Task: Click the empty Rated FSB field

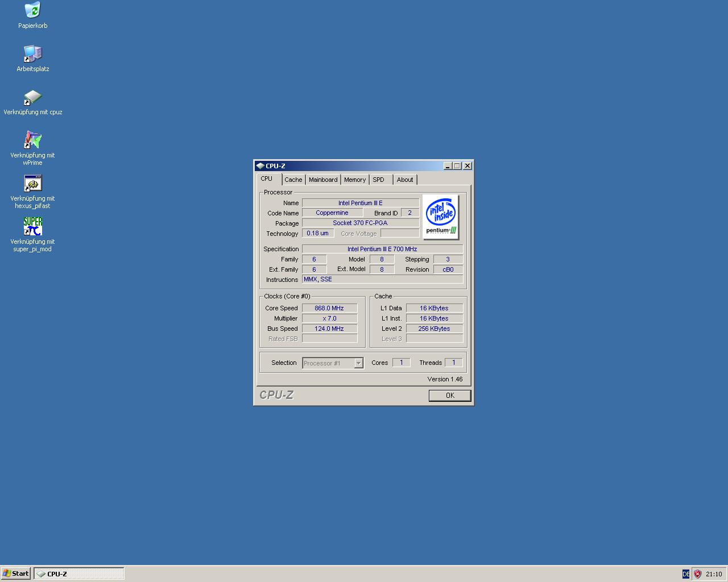Action: coord(330,339)
